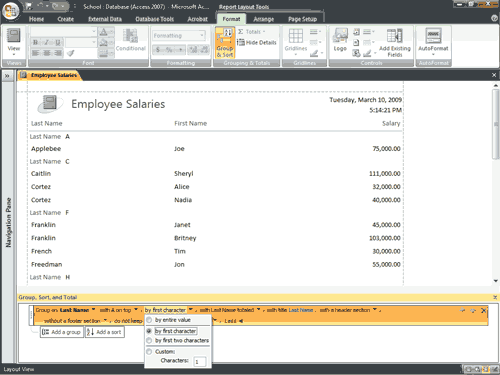Expand the Navigation Pane with the chevron
The height and width of the screenshot is (375, 500).
pos(7,76)
